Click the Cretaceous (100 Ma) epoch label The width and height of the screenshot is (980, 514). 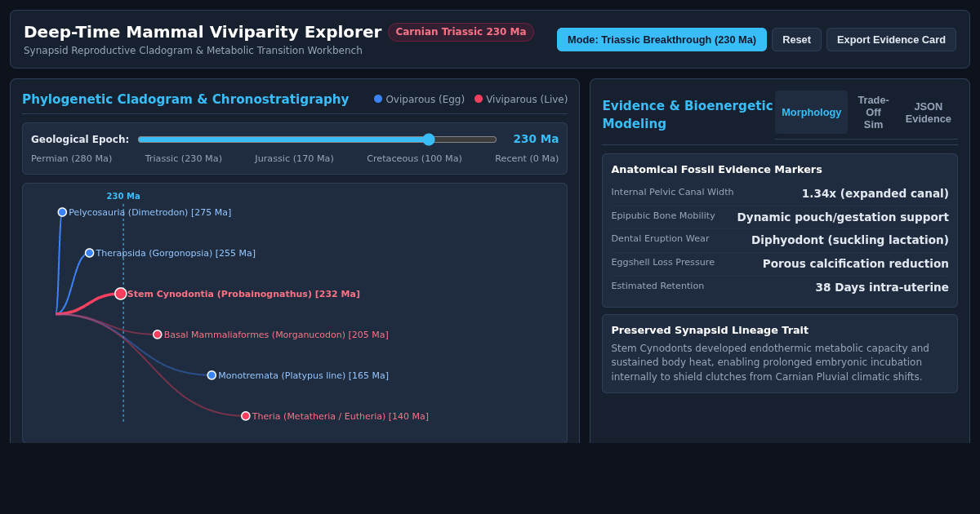tap(414, 158)
